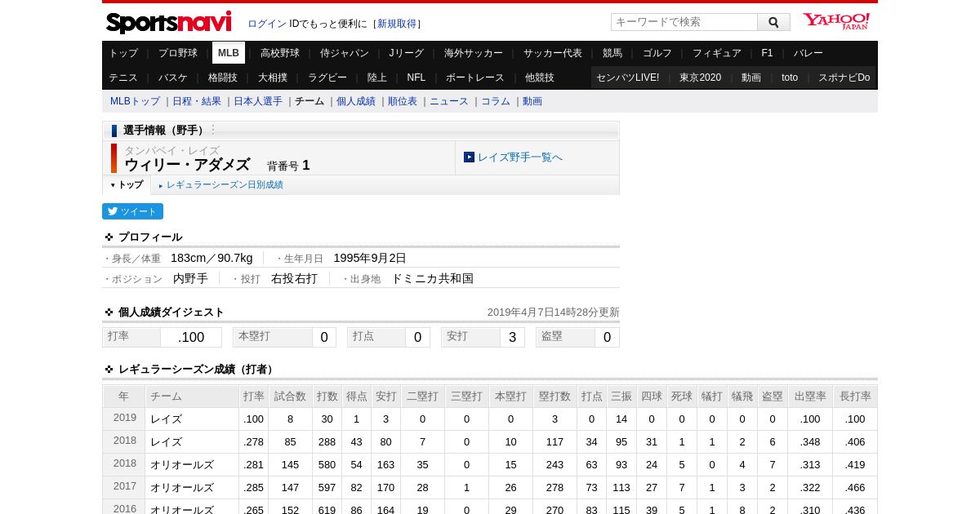Go to 日本人選手 sub-navigation link
Screen dimensions: 980x514
pos(258,101)
